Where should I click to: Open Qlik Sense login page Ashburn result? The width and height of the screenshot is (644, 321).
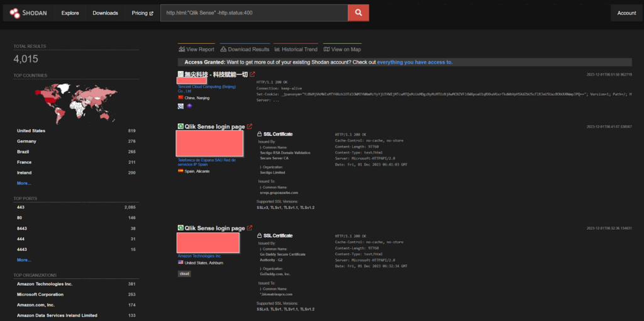coord(214,228)
